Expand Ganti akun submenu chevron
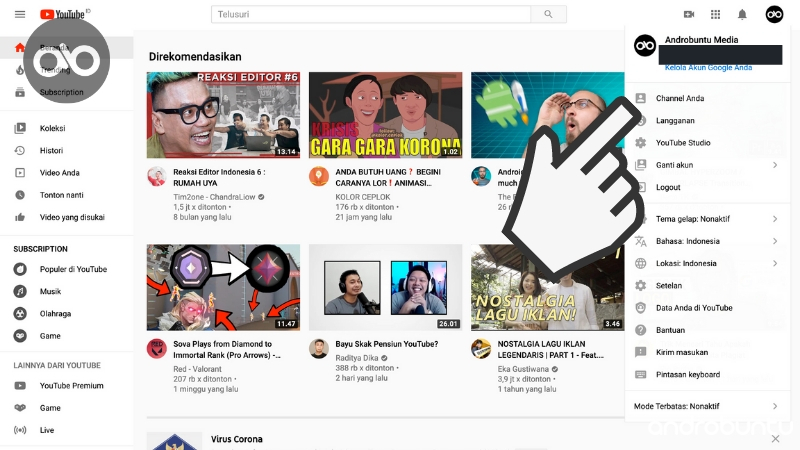Image resolution: width=800 pixels, height=450 pixels. [775, 165]
